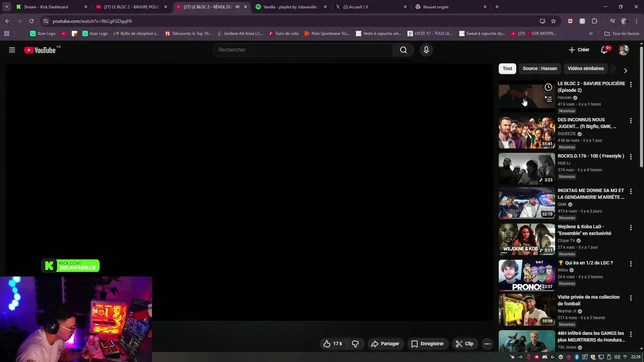Open the account avatar menu

(623, 50)
